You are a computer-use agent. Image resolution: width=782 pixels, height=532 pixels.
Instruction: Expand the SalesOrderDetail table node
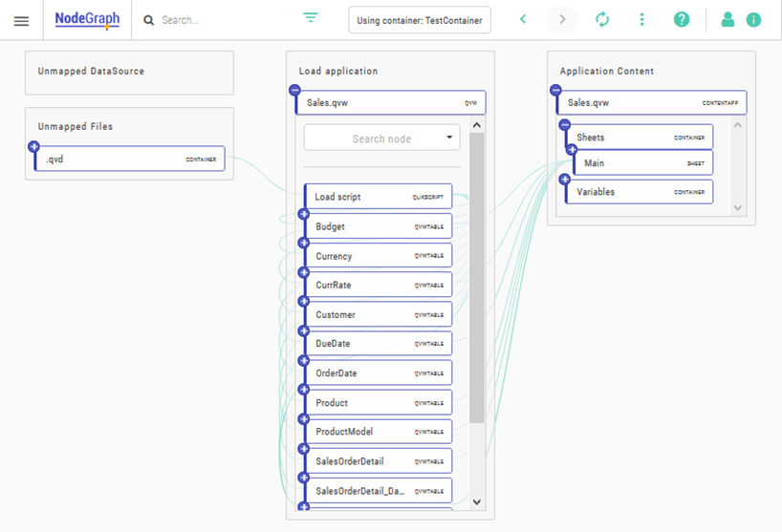click(303, 448)
